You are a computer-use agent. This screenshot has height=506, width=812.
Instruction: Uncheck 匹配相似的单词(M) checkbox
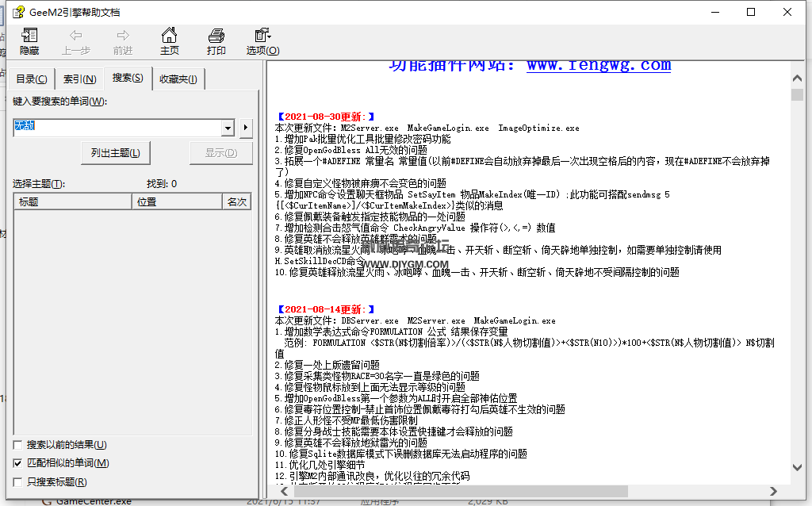17,463
